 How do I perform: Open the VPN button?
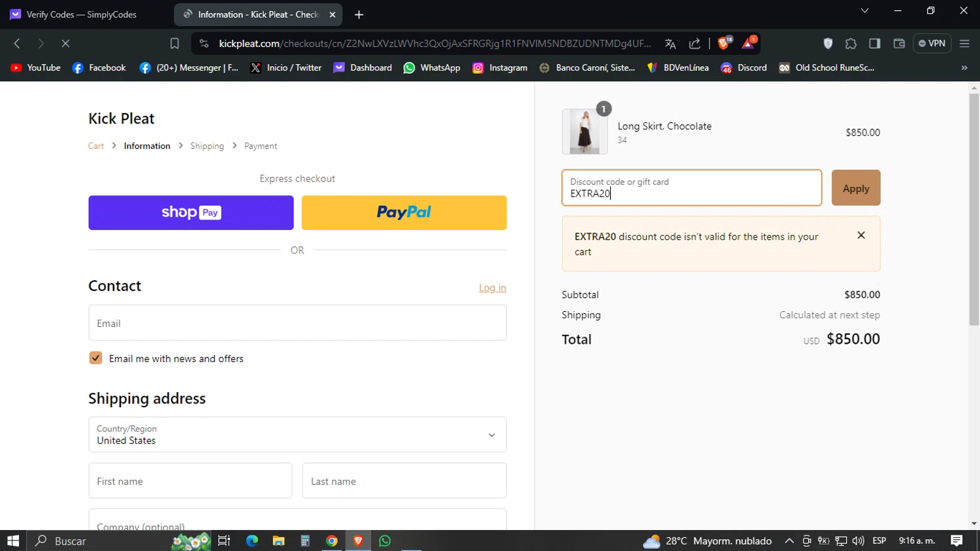[932, 43]
